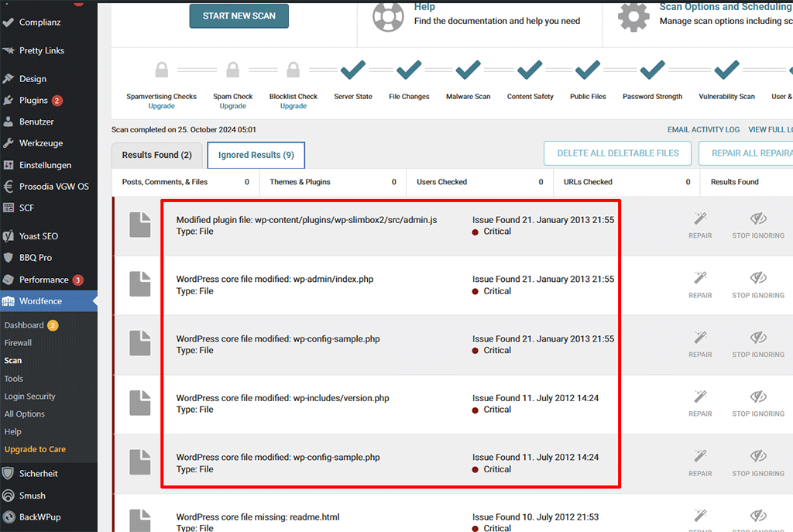Click the repair wand for wp-admin/index.php
The image size is (793, 532).
[700, 277]
